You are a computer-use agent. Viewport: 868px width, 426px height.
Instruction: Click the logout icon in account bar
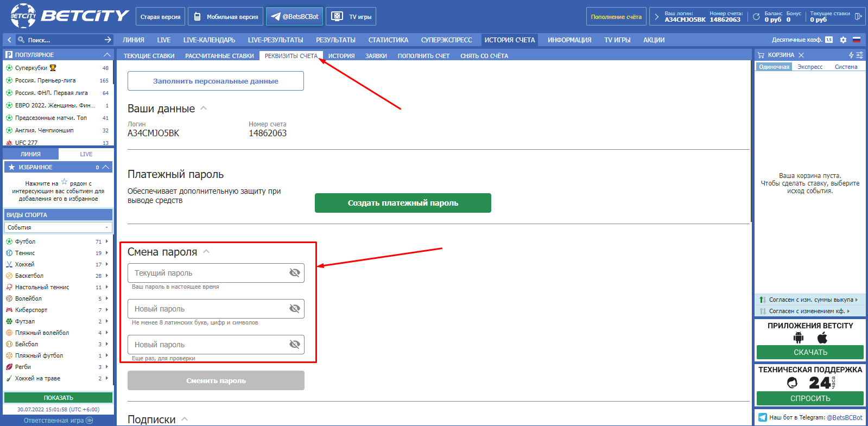coord(858,16)
